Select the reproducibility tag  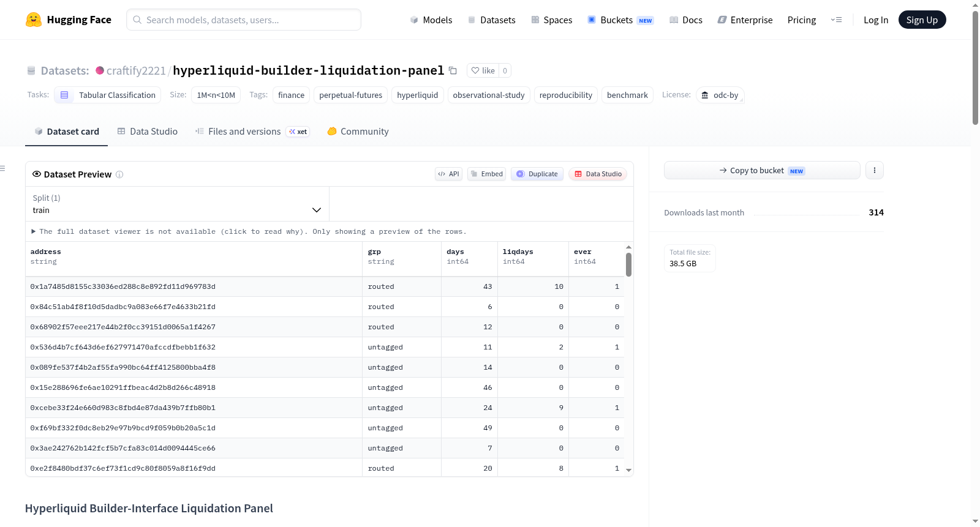click(566, 95)
